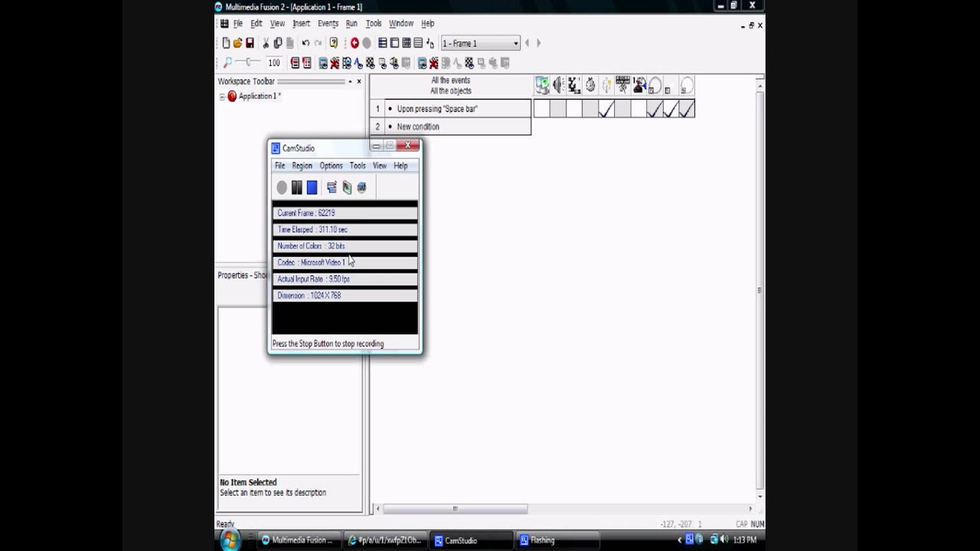Screen dimensions: 980x551
Task: Click the 'Time Elapsed : 311.10 sec' readout
Action: tap(345, 230)
